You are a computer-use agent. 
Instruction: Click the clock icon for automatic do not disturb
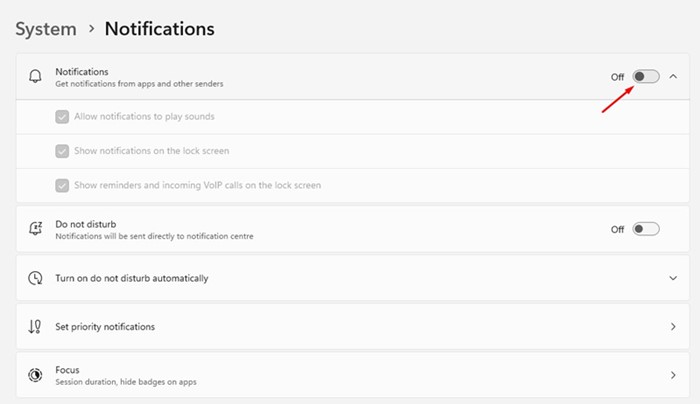point(35,278)
